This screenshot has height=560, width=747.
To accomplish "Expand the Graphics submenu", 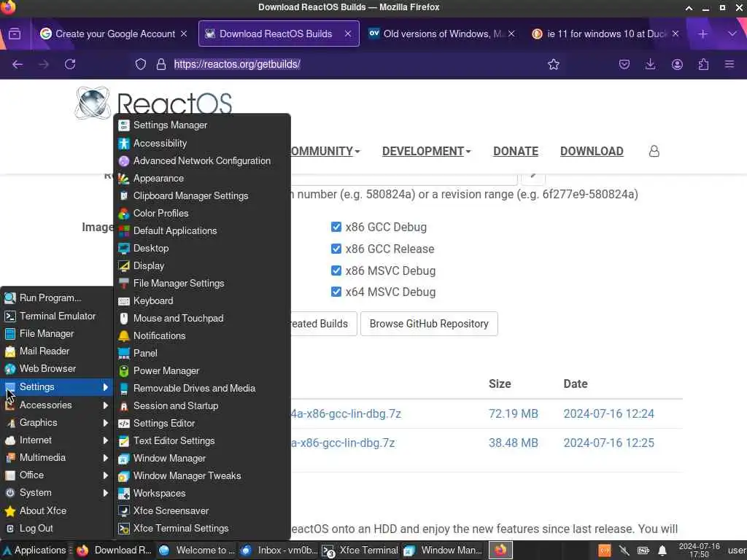I will 57,423.
